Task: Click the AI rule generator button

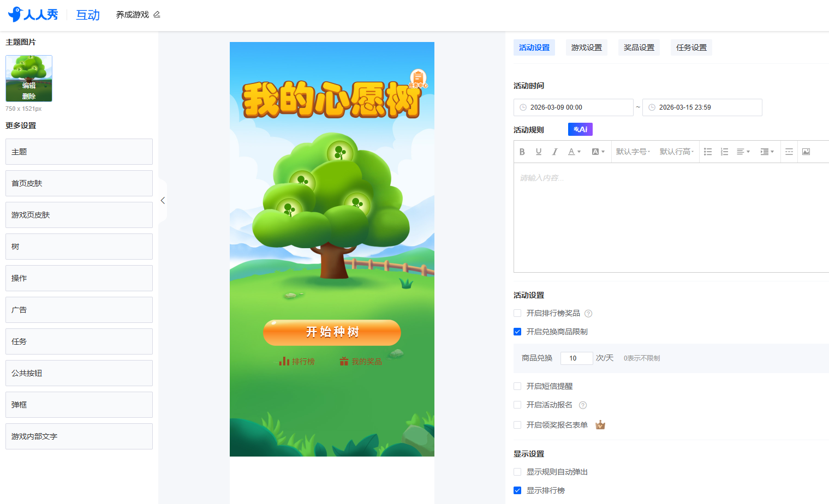Action: tap(580, 129)
